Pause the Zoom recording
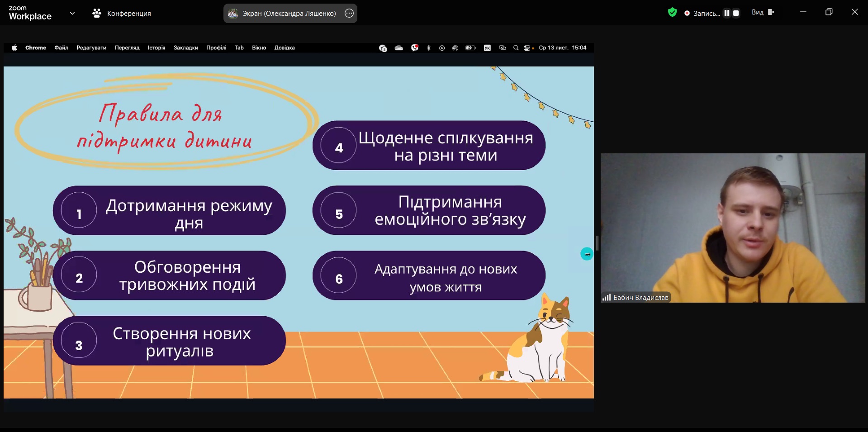868x432 pixels. tap(726, 13)
